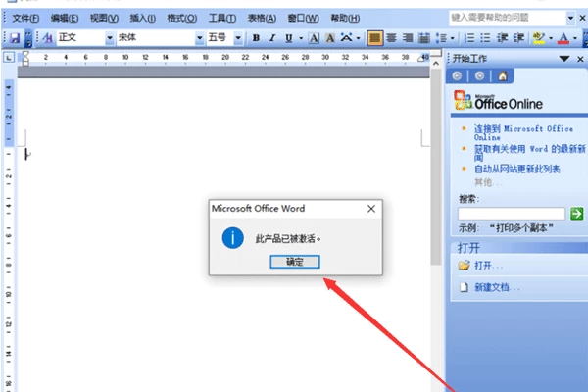
Task: Click the green search go arrow
Action: 576,214
